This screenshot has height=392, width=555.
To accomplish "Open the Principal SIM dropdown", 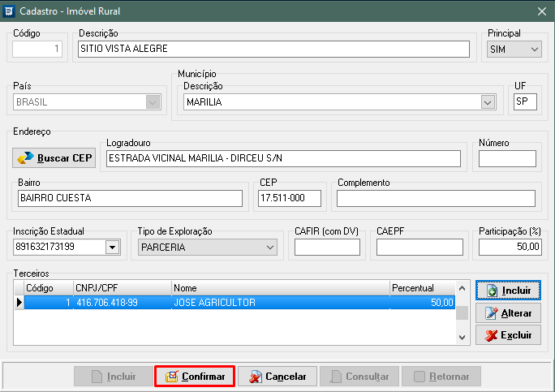I will click(x=534, y=50).
